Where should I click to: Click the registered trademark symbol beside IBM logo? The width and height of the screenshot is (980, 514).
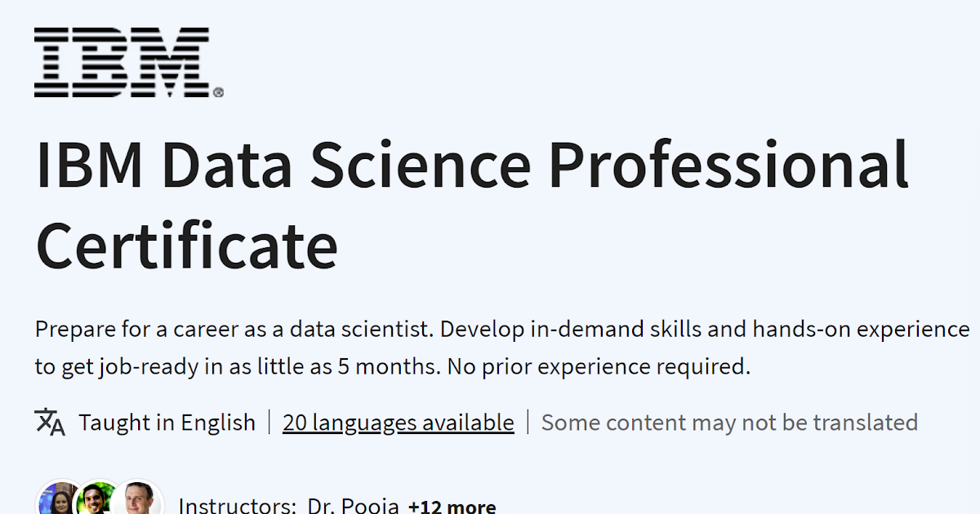coord(218,93)
